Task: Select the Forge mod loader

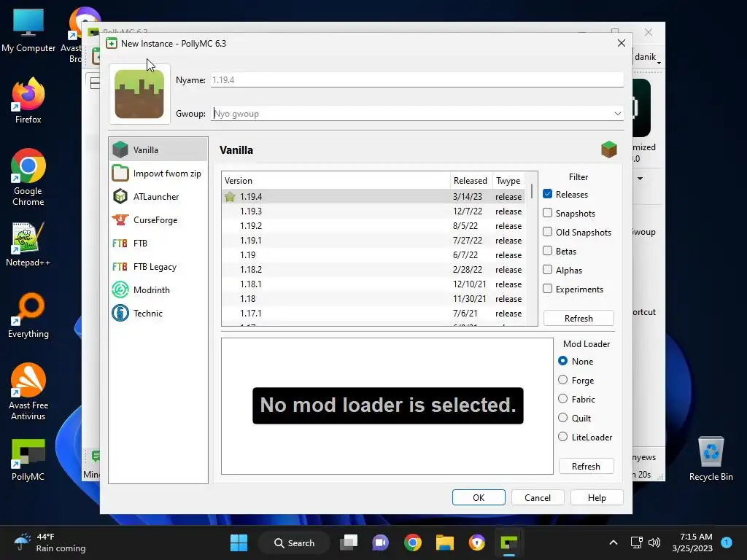Action: point(562,380)
